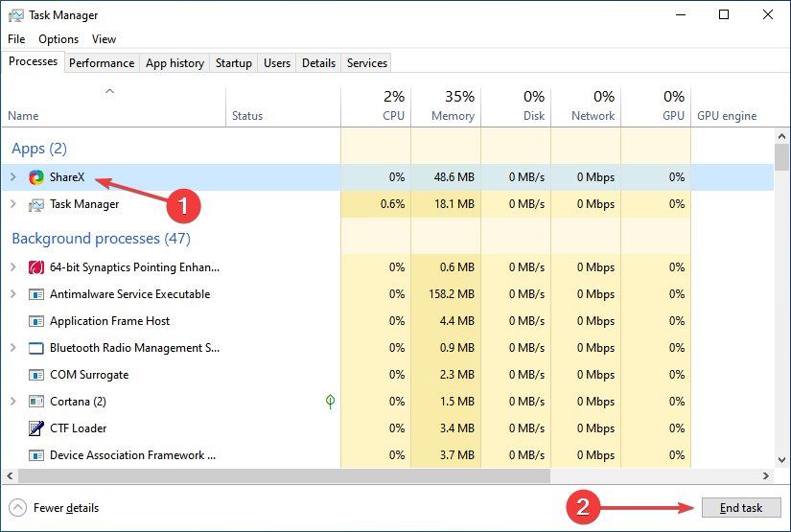Collapse with the Fewer details arrow icon
The width and height of the screenshot is (791, 532).
(17, 508)
